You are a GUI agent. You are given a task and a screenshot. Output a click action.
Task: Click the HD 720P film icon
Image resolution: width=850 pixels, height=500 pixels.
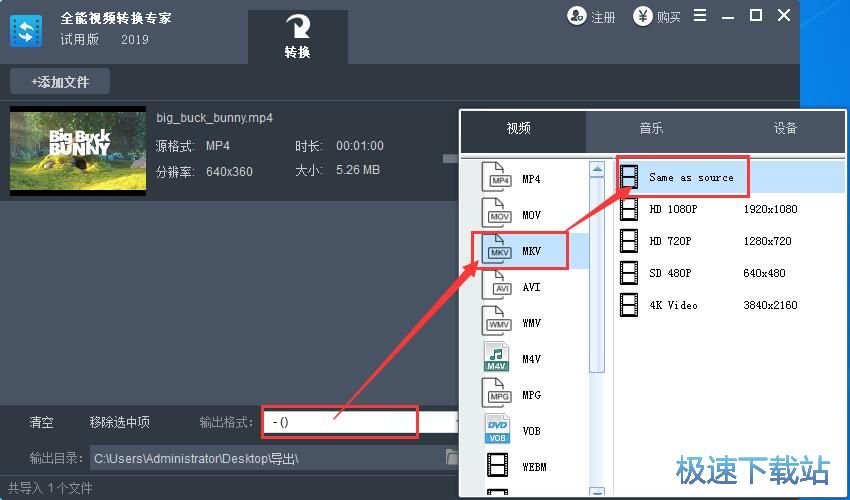(x=629, y=241)
